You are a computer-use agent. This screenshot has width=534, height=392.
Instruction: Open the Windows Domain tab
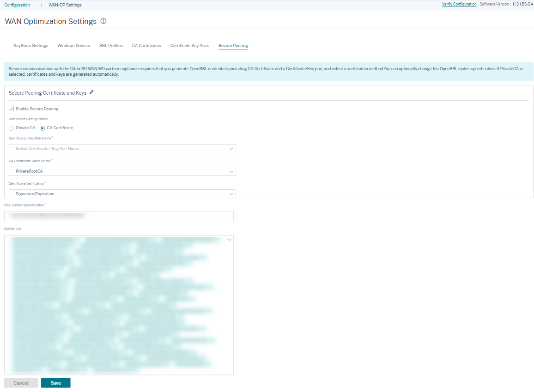[x=73, y=46]
